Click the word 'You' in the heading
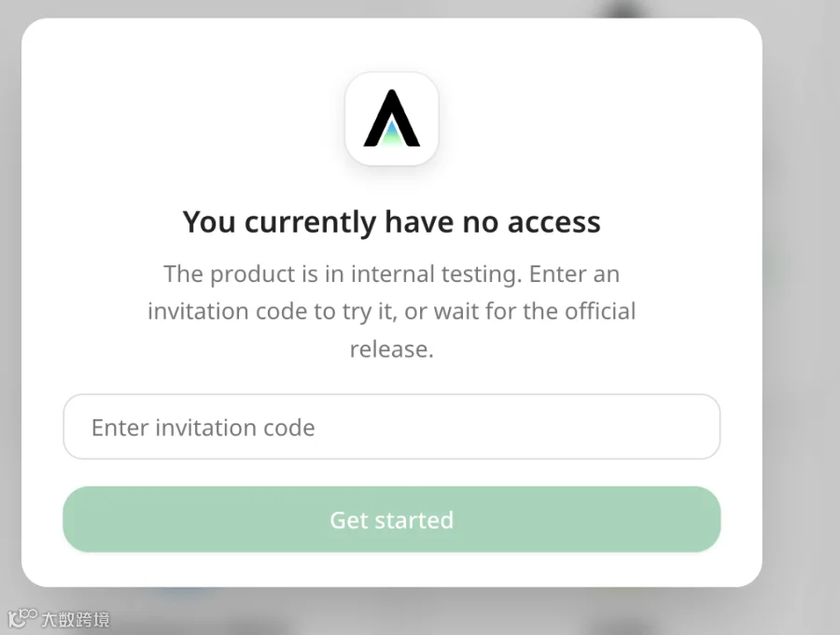Viewport: 840px width, 635px height. click(x=209, y=222)
